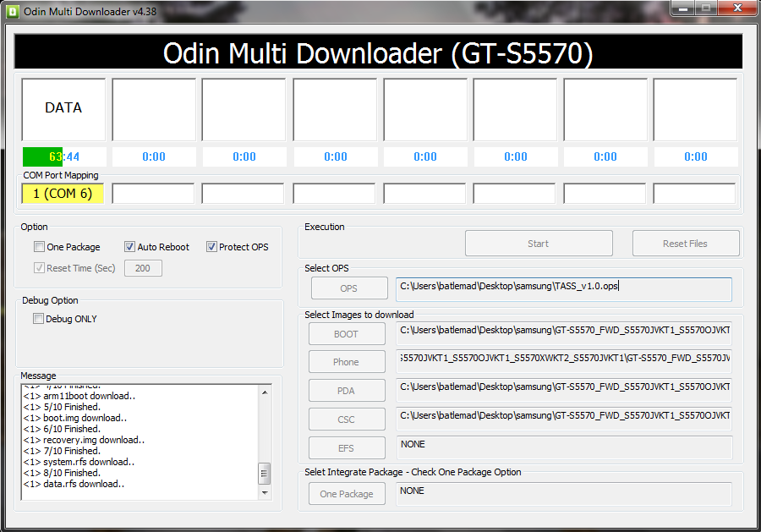Uncheck the Protect OPS option
Viewport: 761px width, 532px height.
point(211,247)
